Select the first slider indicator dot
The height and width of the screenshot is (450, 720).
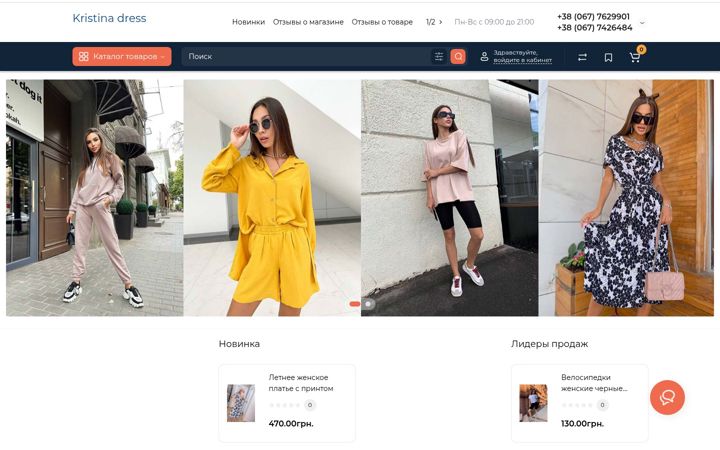point(354,304)
